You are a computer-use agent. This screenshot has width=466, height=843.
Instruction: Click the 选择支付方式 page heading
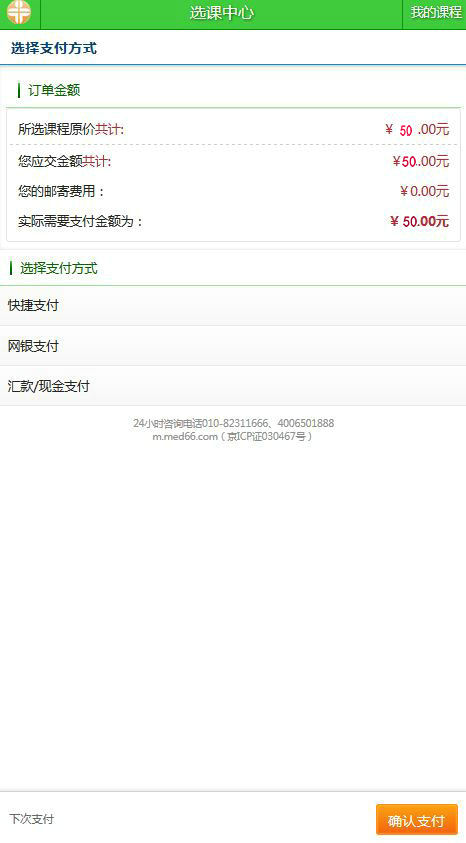pos(54,48)
